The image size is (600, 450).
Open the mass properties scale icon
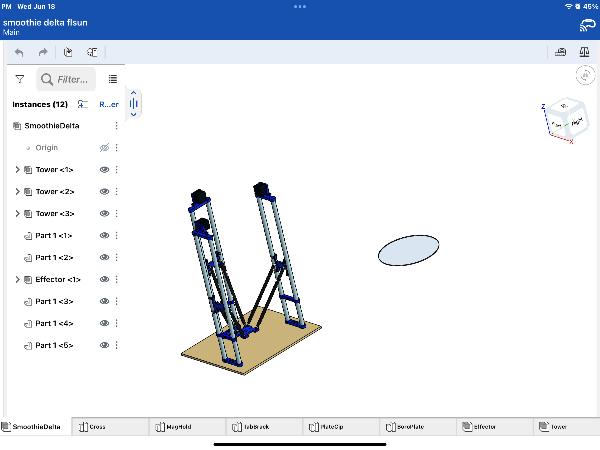[585, 53]
